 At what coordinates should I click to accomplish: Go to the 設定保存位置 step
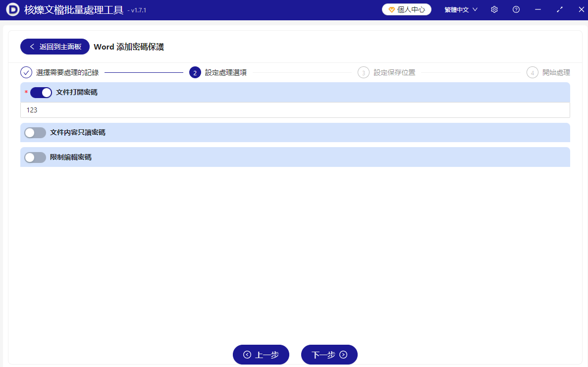tap(394, 73)
